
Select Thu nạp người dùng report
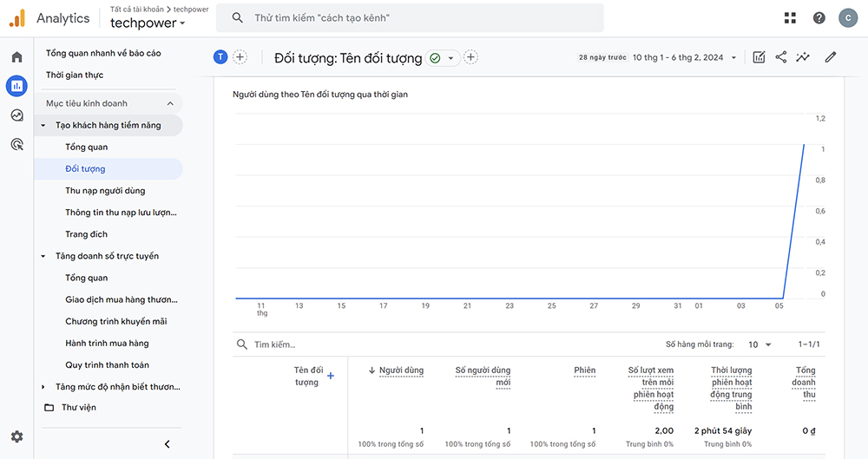(105, 191)
